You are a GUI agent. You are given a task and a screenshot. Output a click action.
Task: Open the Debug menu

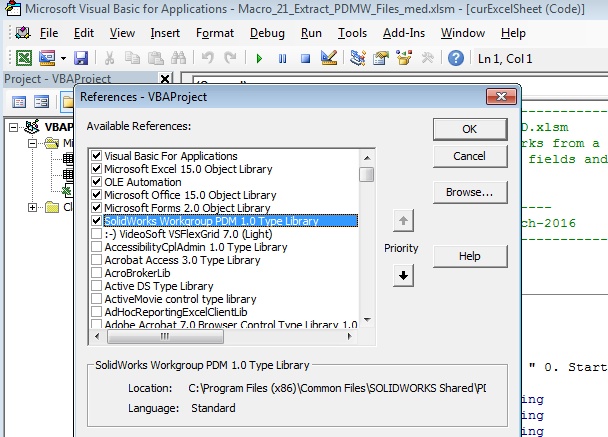pyautogui.click(x=267, y=33)
